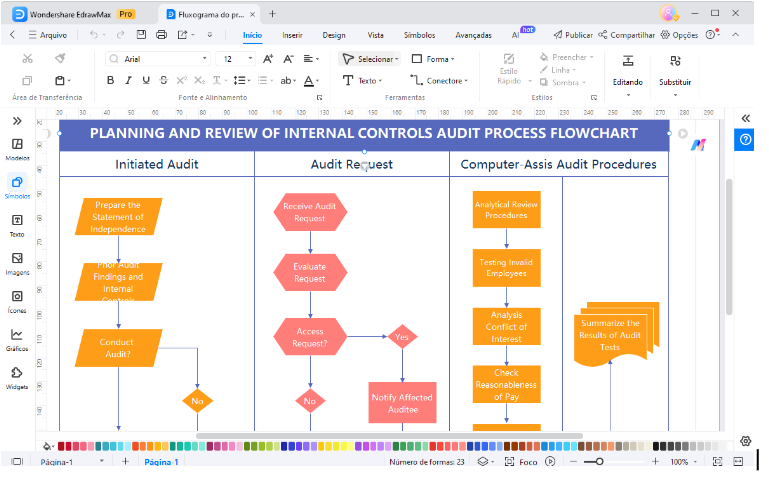Switch to the Inserir ribbon tab
The height and width of the screenshot is (482, 769).
click(x=292, y=35)
